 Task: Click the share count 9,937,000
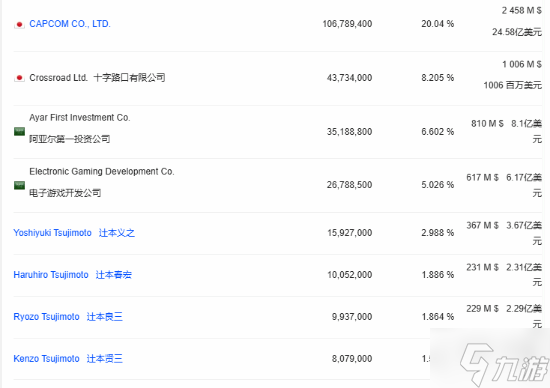point(352,317)
